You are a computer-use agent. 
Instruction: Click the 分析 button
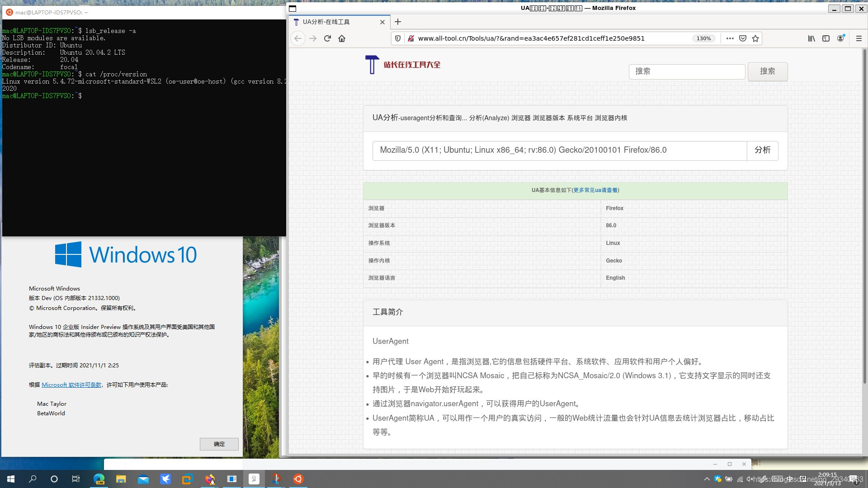pos(762,150)
